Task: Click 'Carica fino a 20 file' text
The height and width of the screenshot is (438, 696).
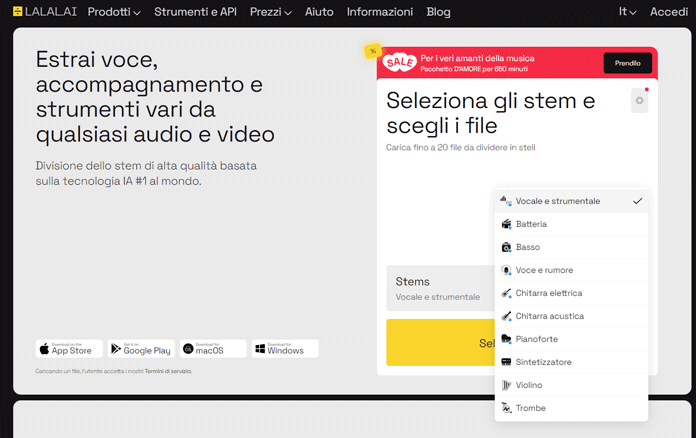Action: pyautogui.click(x=460, y=147)
